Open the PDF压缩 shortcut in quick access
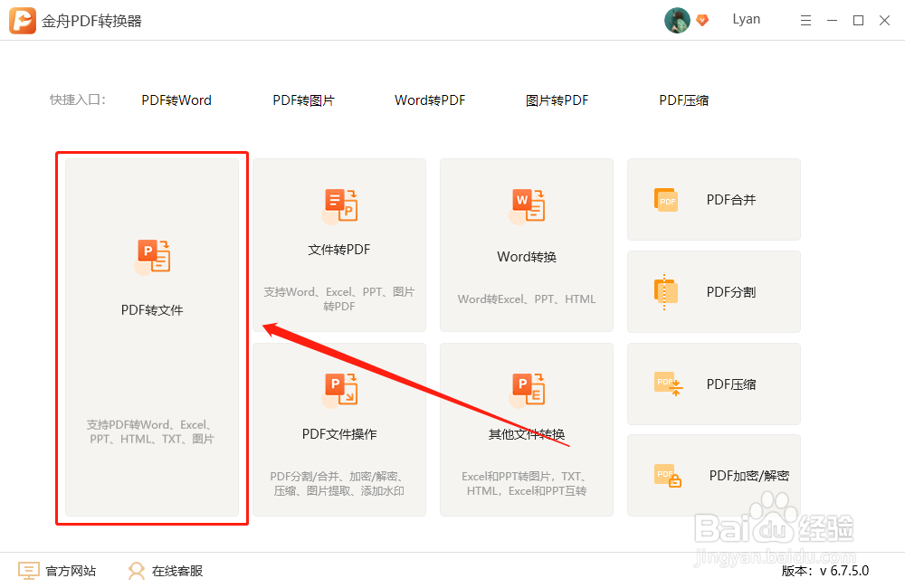Viewport: 905px width, 588px height. tap(684, 100)
